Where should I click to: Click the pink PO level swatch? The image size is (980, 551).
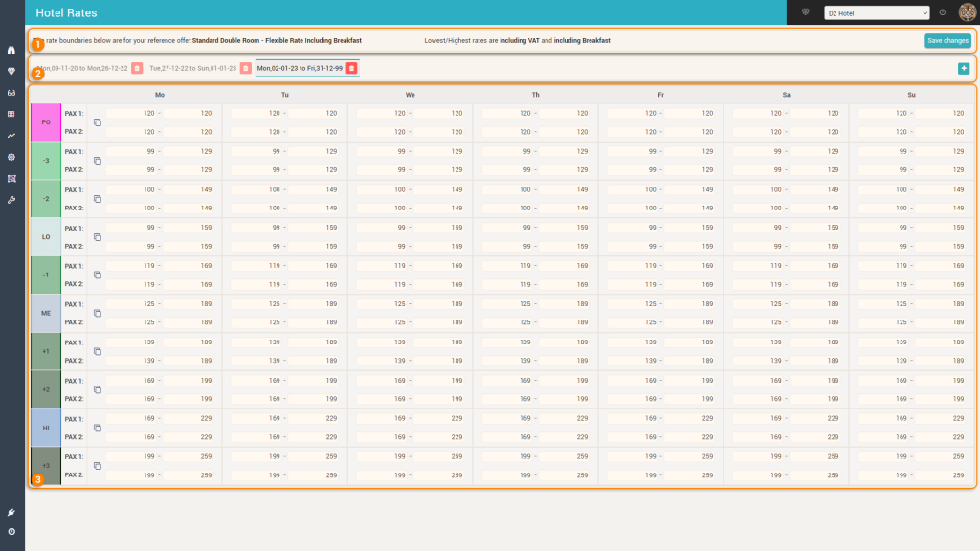point(46,122)
